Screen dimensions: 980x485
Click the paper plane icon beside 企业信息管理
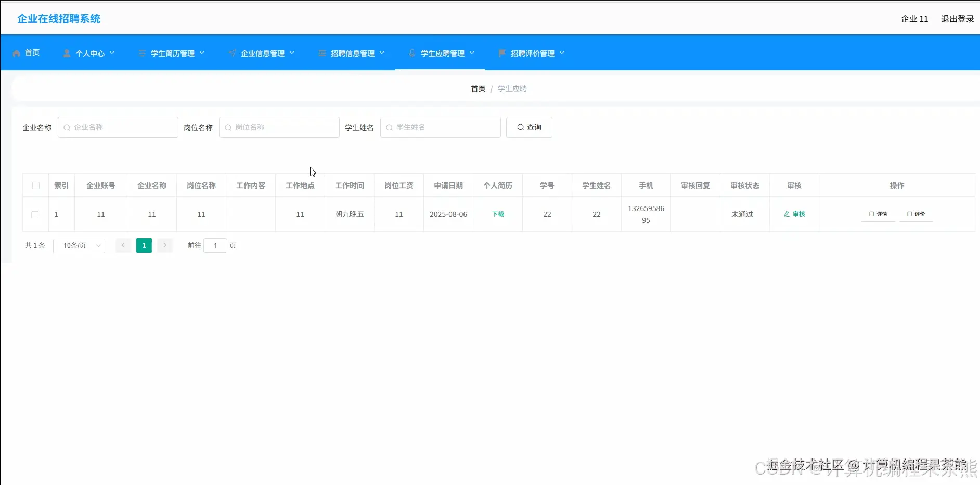tap(233, 53)
